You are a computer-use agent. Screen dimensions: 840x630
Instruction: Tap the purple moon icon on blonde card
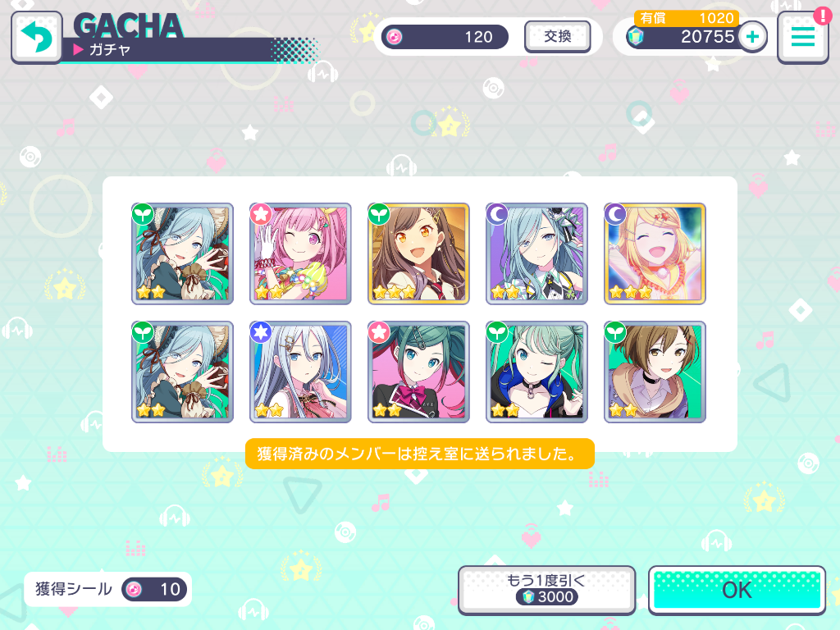click(x=615, y=214)
